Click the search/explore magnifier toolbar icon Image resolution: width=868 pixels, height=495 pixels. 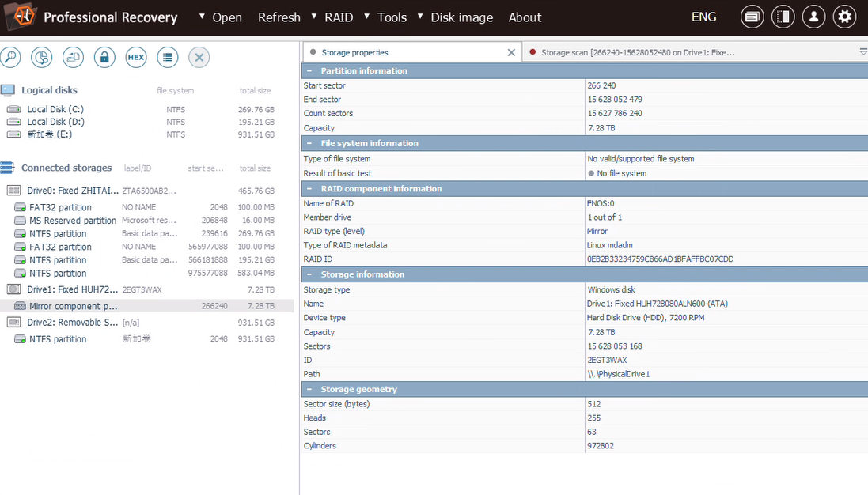click(10, 57)
